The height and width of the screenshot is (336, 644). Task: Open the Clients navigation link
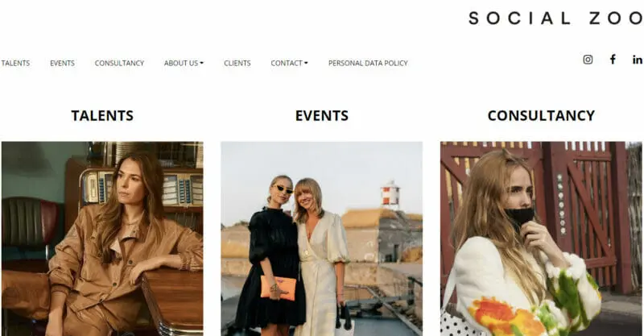(237, 63)
